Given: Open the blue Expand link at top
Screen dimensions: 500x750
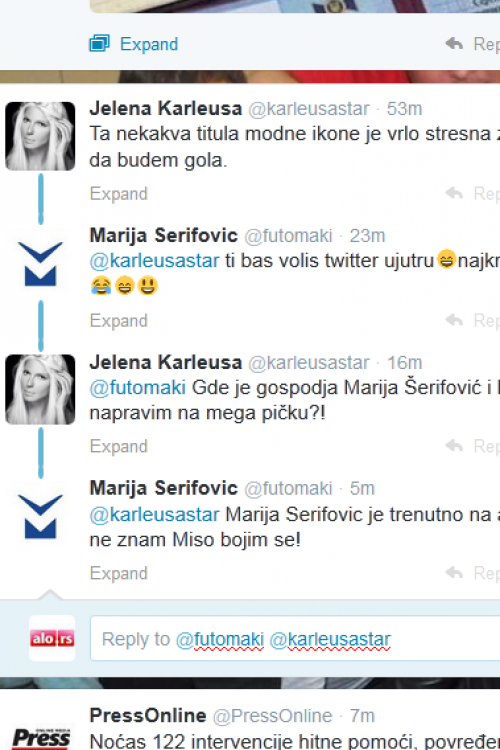Looking at the screenshot, I should point(149,44).
